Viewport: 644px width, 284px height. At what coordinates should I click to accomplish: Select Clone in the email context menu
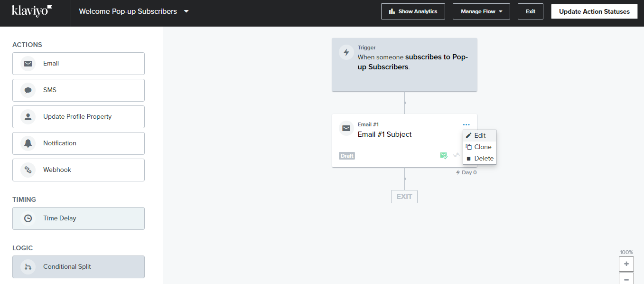(479, 147)
